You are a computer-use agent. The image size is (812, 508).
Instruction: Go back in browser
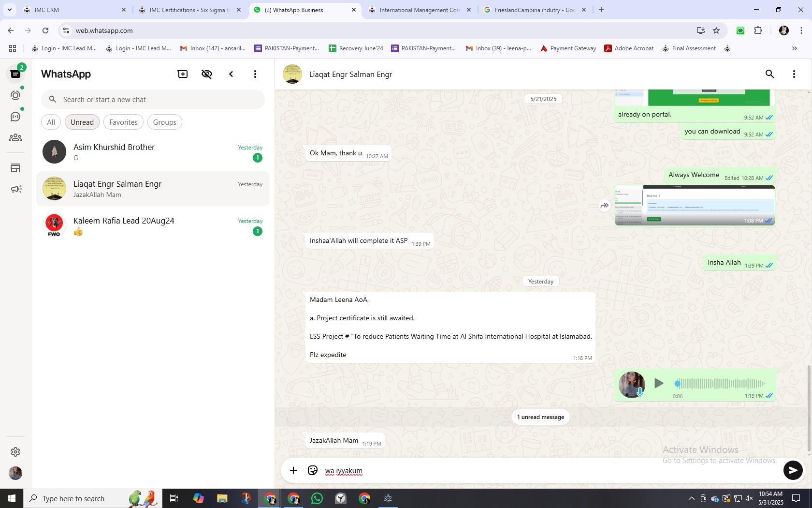coord(11,30)
